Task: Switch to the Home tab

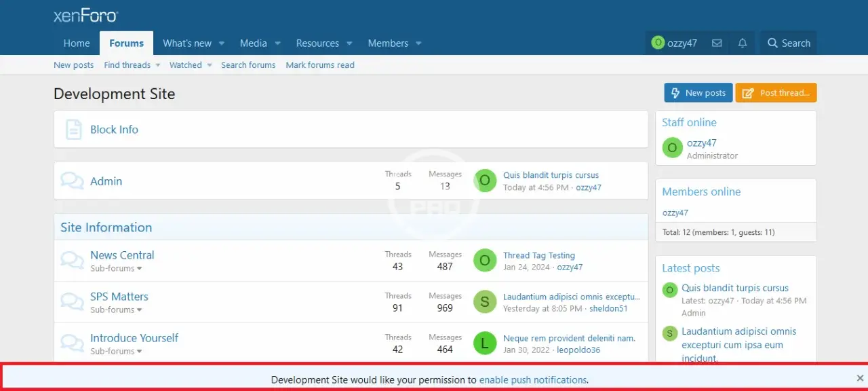Action: tap(77, 43)
